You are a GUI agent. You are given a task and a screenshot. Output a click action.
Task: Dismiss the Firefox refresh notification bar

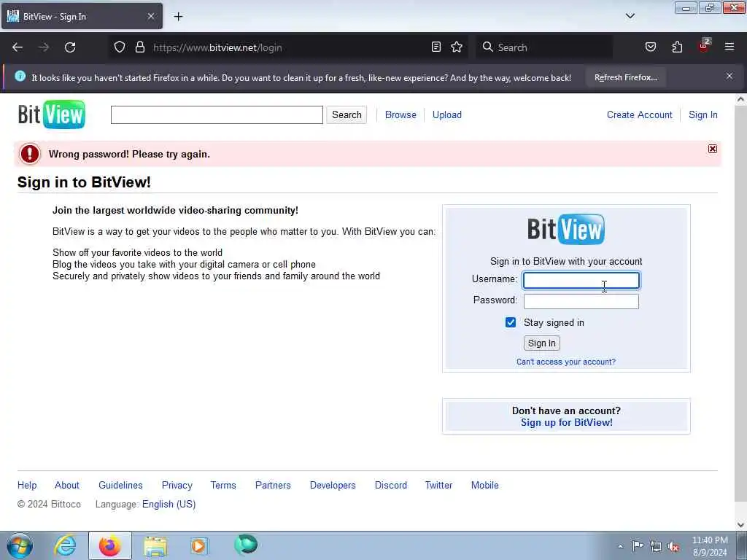point(729,76)
